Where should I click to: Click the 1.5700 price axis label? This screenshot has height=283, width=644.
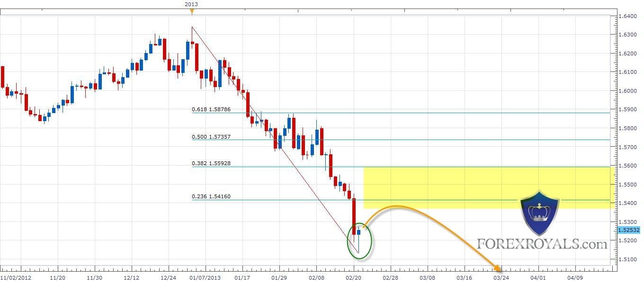(628, 147)
